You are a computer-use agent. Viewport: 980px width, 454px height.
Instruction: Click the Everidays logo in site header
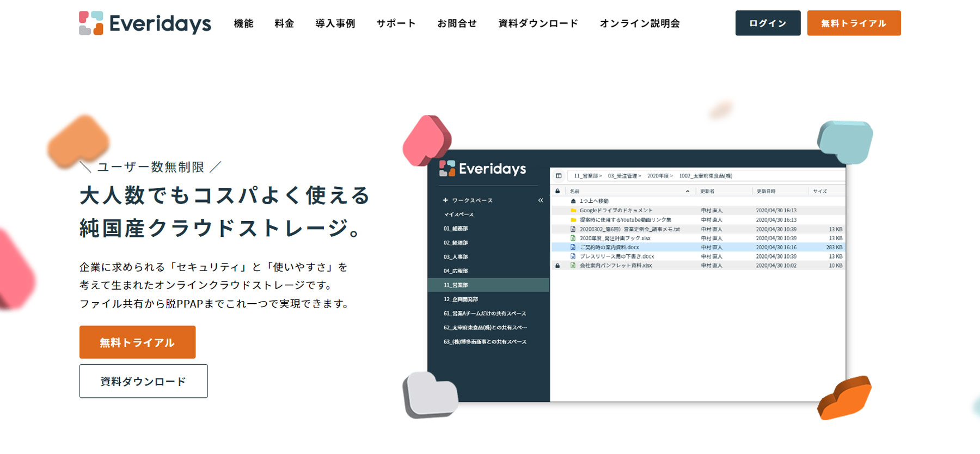tap(145, 23)
